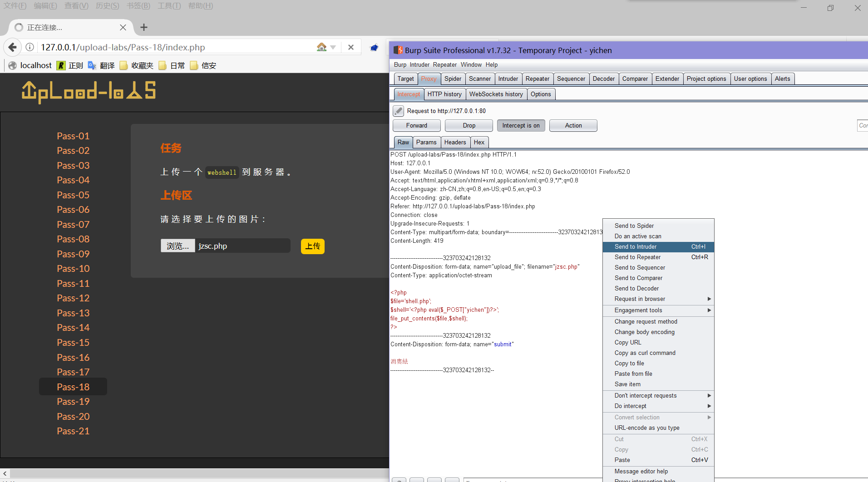Open the Burp menu in the menu bar
Image resolution: width=868 pixels, height=482 pixels.
click(400, 64)
